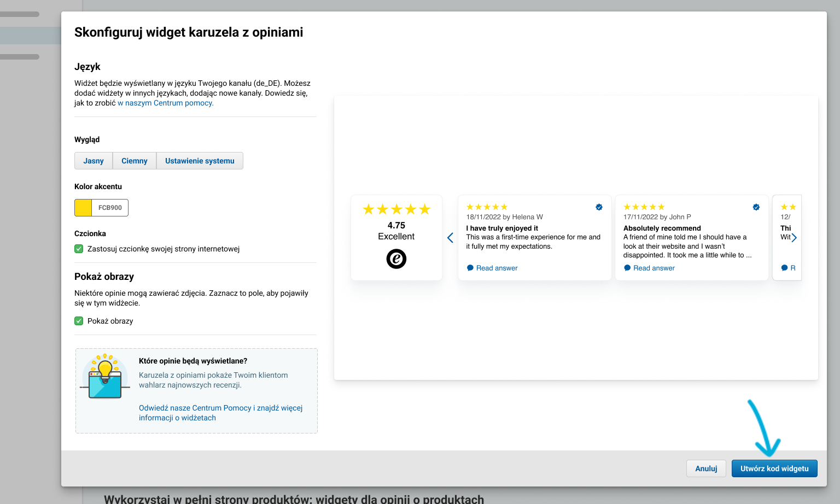
Task: Choose 'Ustawienie systemu' appearance option
Action: click(200, 161)
